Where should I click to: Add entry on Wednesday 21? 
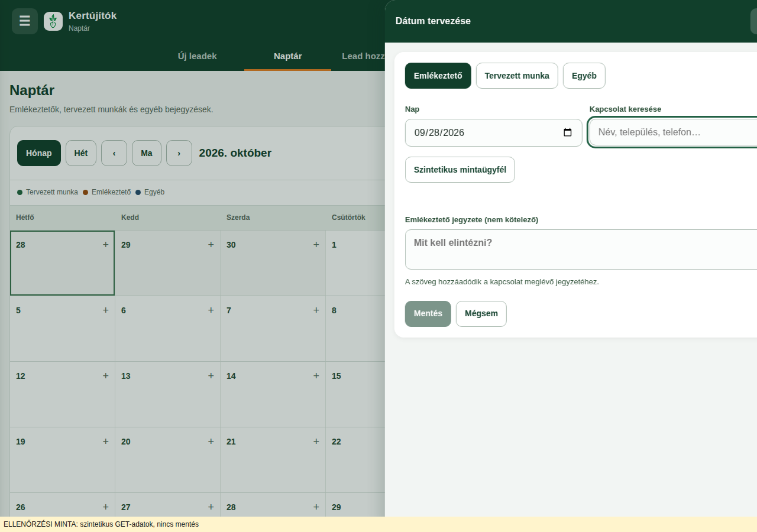point(316,441)
